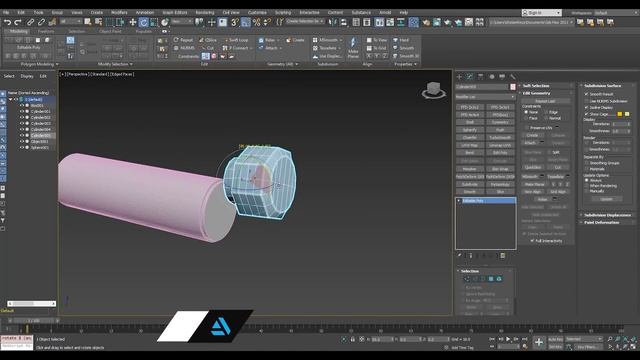The image size is (640, 360).
Task: Toggle the Show Cage checkbox
Action: pyautogui.click(x=587, y=114)
